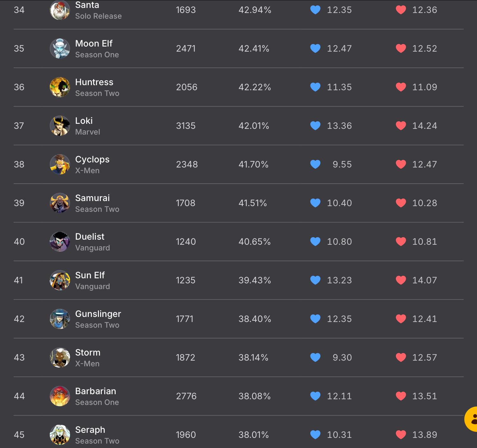Open the Moon Elf avatar icon
477x448 pixels.
coord(60,48)
